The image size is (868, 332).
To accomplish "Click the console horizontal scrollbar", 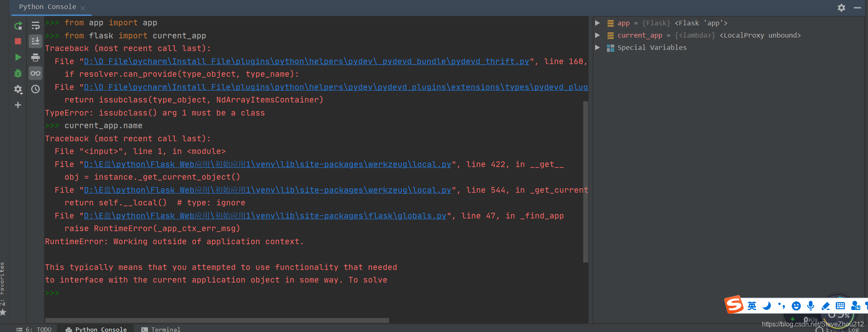I will pos(217,321).
